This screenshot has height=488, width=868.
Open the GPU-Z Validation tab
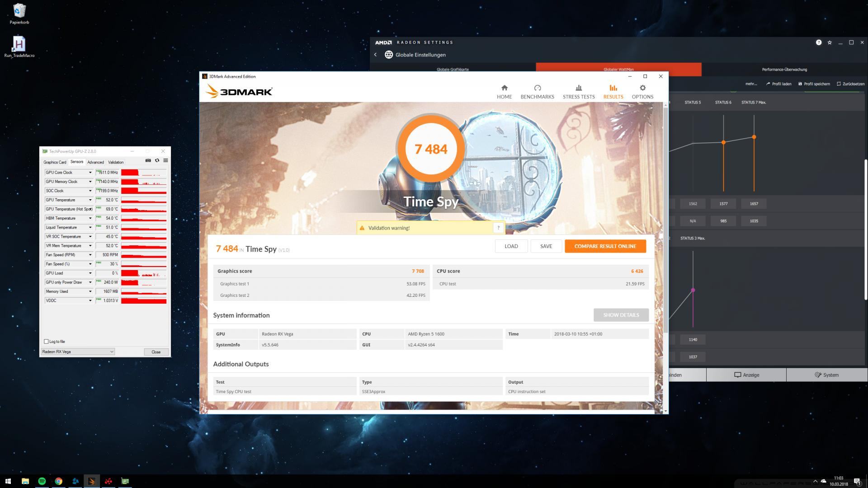tap(116, 162)
